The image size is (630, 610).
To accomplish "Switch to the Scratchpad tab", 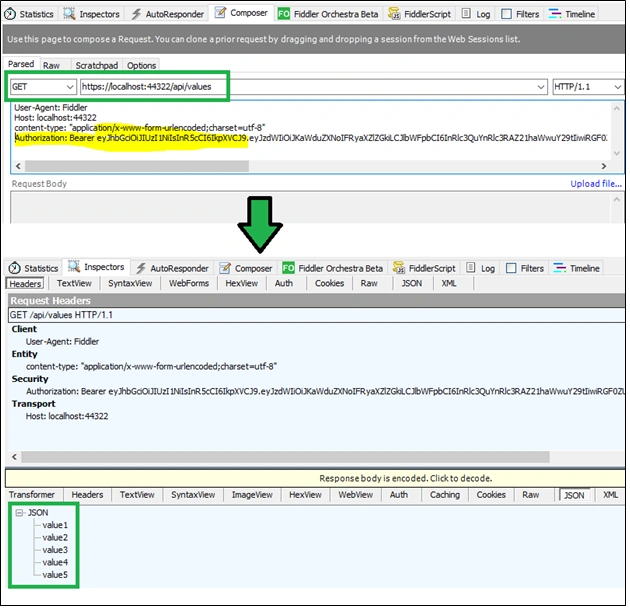I will [x=97, y=66].
